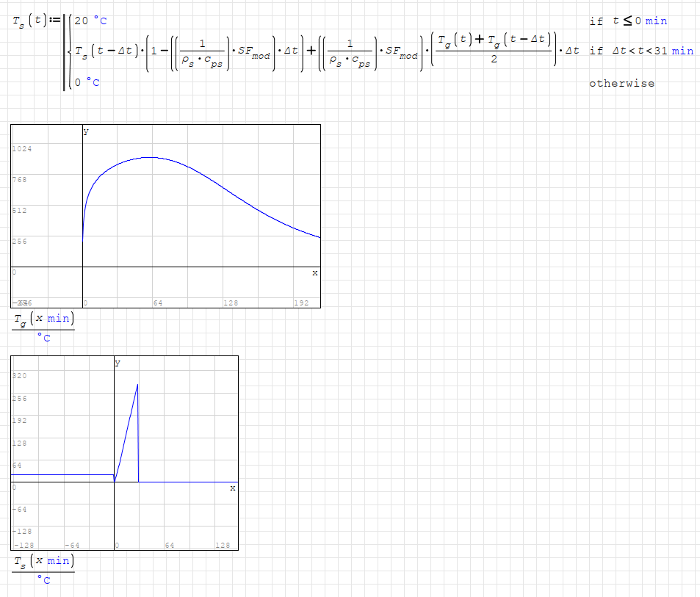This screenshot has width=700, height=597.
Task: Click the 'otherwise' keyword
Action: (621, 83)
